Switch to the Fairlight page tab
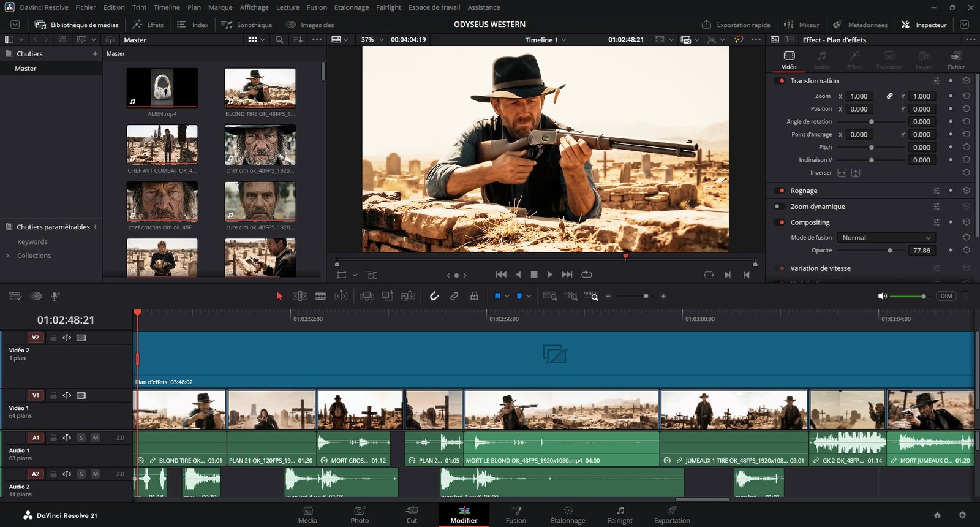 (620, 515)
